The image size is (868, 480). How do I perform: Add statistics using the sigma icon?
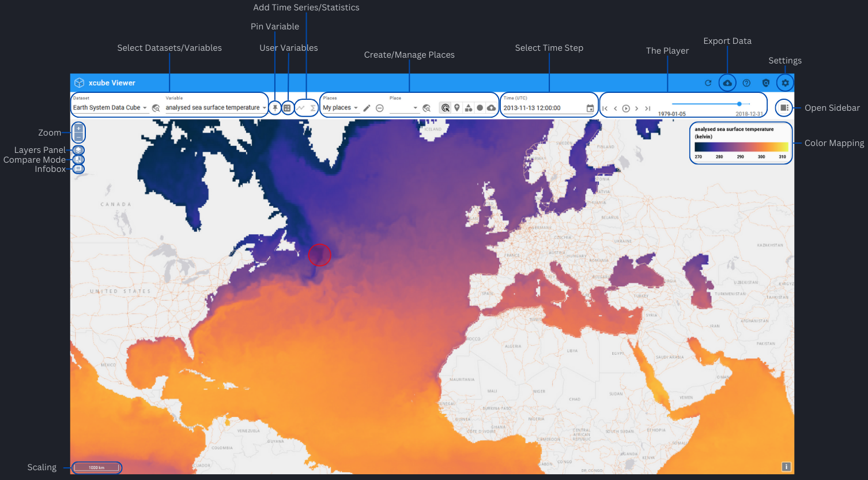tap(313, 108)
